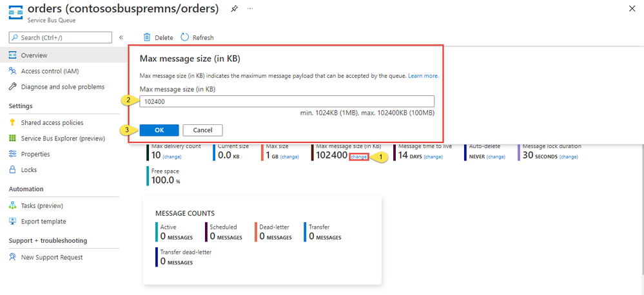Click change link for Max message size 102400
The image size is (644, 295).
[359, 157]
